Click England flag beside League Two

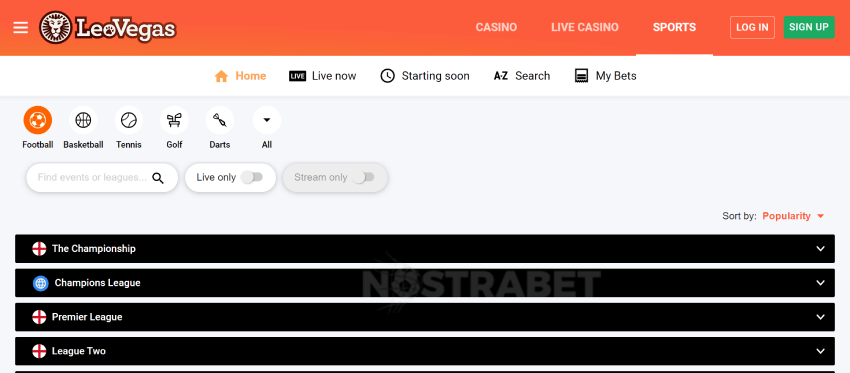coord(39,351)
